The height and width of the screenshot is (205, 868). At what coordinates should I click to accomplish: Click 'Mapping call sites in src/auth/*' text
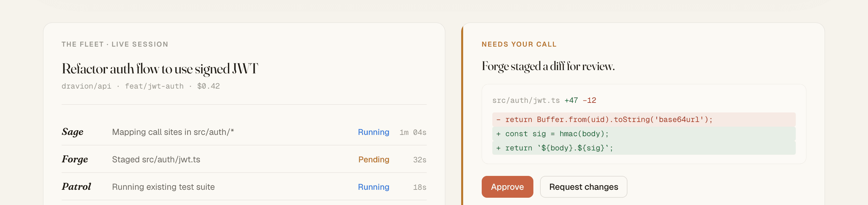(x=173, y=132)
